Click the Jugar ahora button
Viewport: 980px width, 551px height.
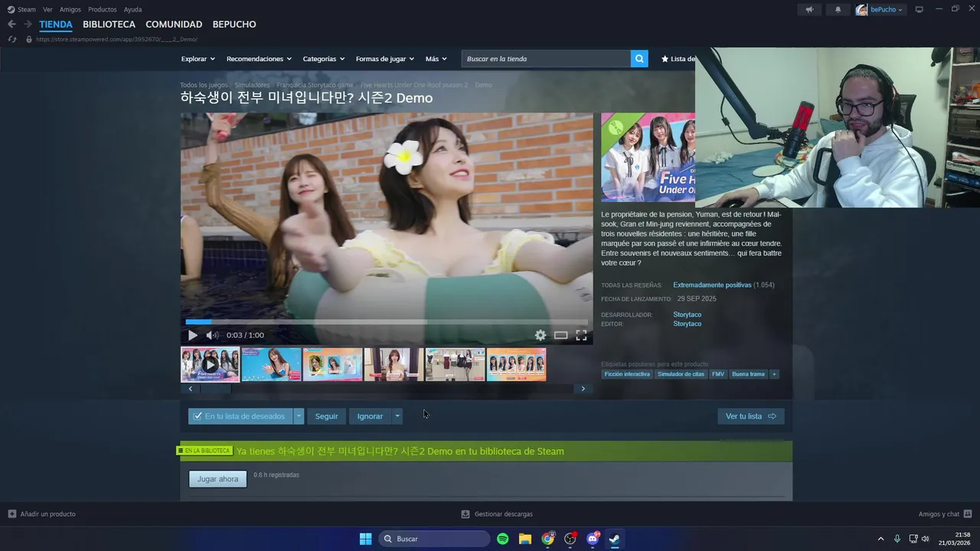tap(217, 479)
